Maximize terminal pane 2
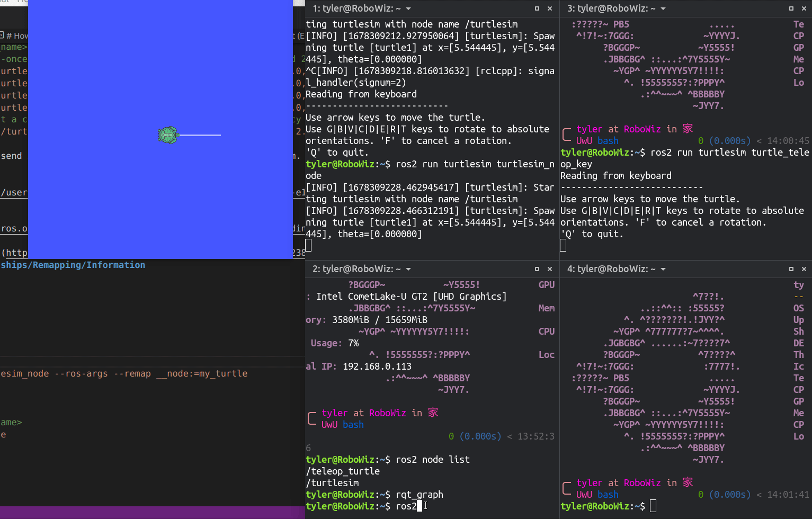 point(537,269)
